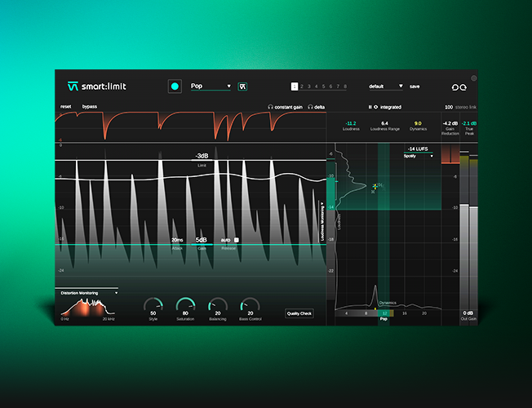The height and width of the screenshot is (408, 532).
Task: Click the yellow loudness crosshair marker
Action: 375,186
